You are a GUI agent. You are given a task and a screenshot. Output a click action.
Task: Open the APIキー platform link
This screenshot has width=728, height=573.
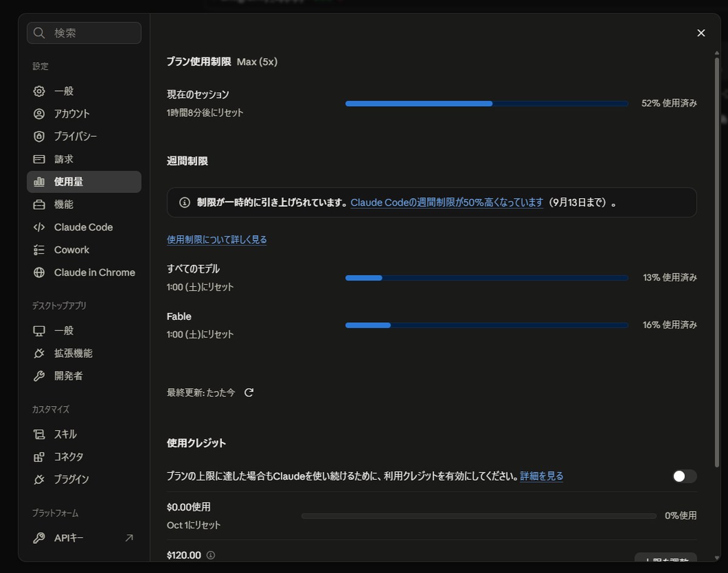84,538
